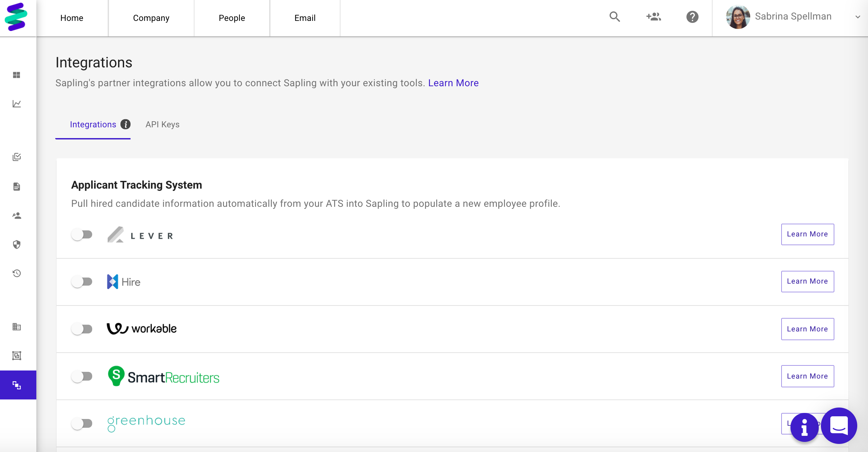Open the chat widget bubble

tap(839, 426)
